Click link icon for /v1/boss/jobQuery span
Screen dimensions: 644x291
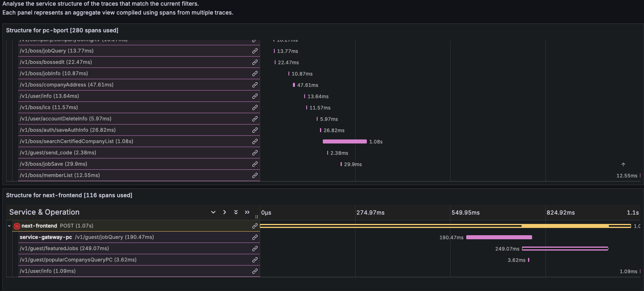click(x=255, y=51)
